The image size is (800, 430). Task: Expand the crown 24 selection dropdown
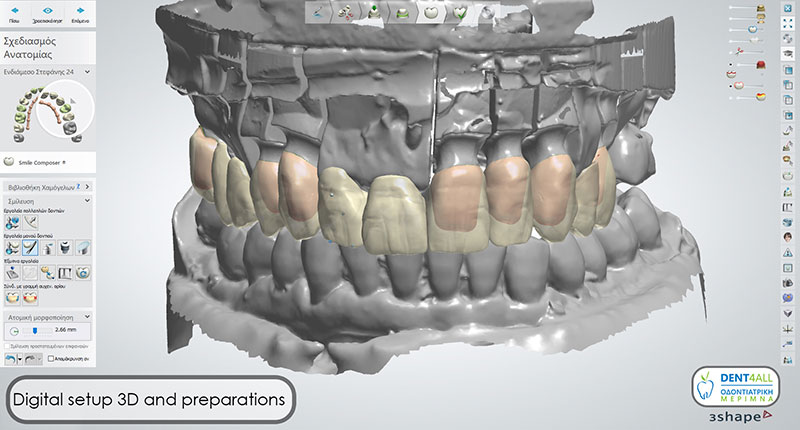(87, 72)
